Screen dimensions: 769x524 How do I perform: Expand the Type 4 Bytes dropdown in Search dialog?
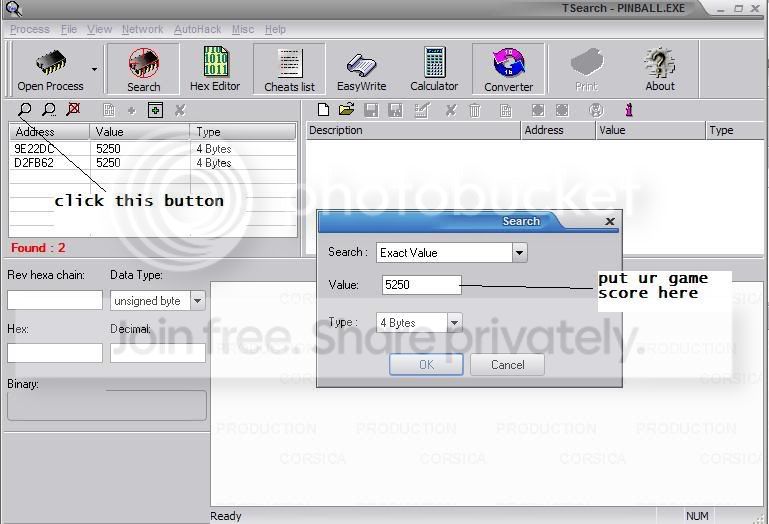point(454,322)
